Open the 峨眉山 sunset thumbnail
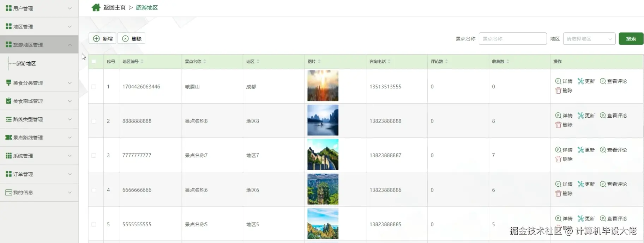Screen dimensions: 644x243 point(323,86)
